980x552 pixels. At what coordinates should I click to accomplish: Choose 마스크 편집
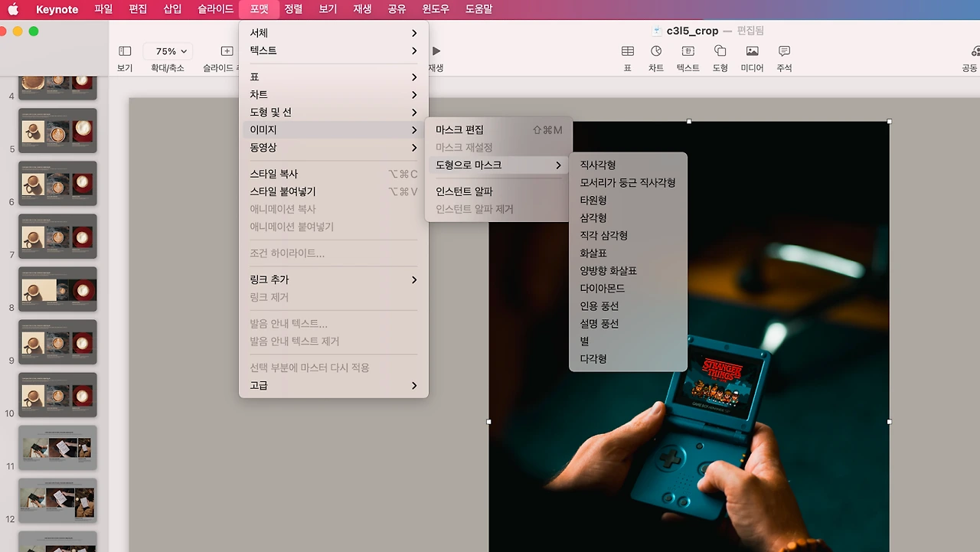tap(498, 130)
